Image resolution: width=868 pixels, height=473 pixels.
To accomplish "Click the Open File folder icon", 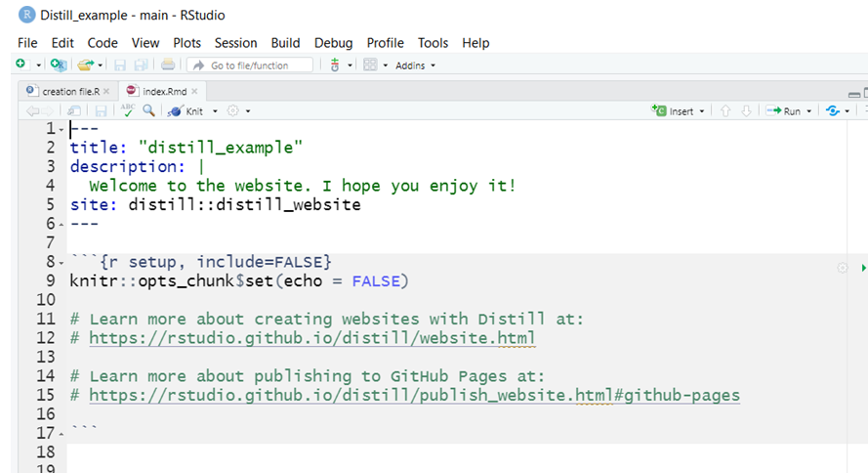I will click(85, 64).
